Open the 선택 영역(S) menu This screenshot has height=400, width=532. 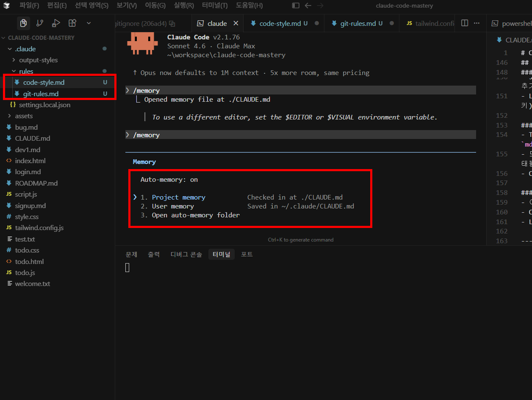[x=91, y=6]
